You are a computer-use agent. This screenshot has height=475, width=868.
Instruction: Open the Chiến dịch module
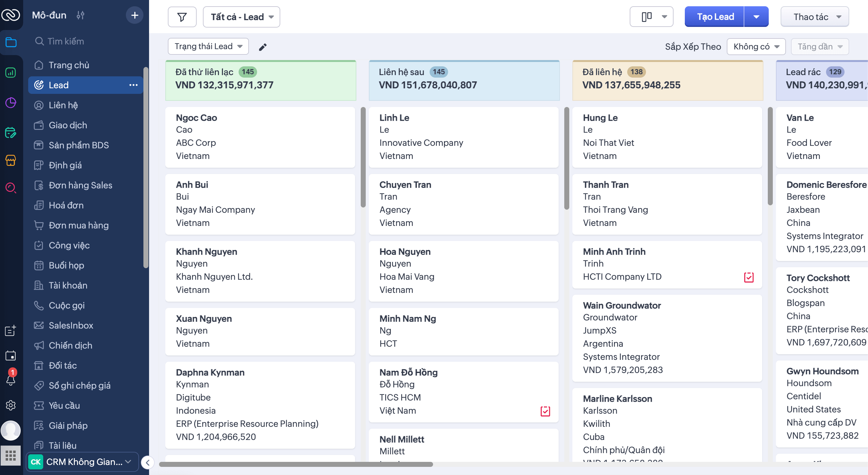click(85, 345)
